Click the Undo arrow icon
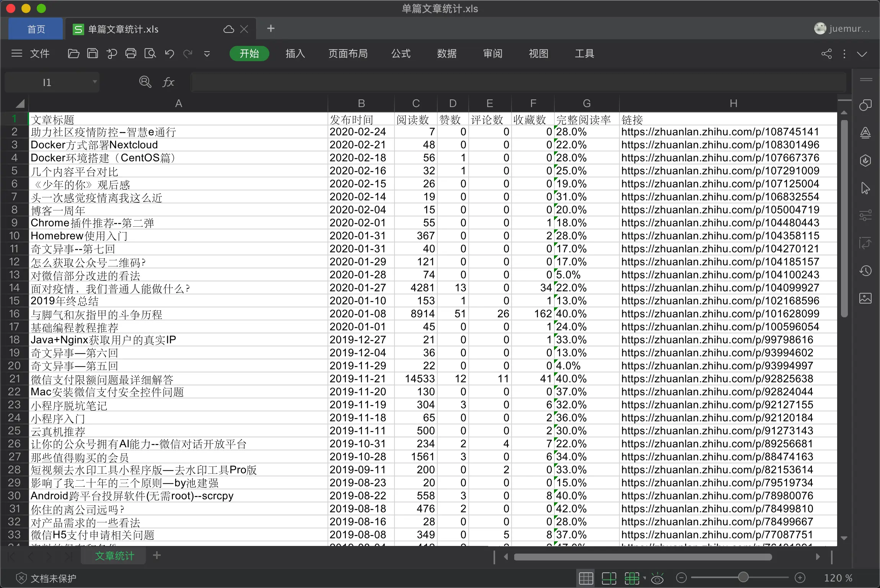Viewport: 880px width, 588px height. (x=169, y=54)
